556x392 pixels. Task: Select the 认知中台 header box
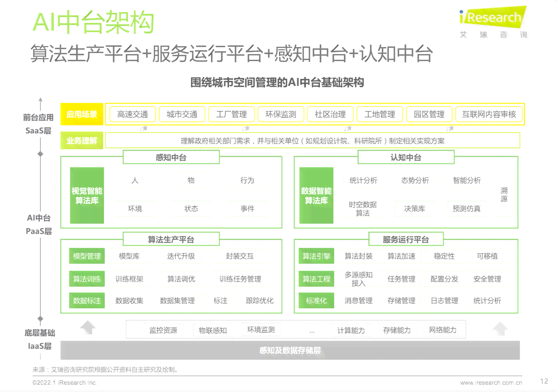coord(406,157)
